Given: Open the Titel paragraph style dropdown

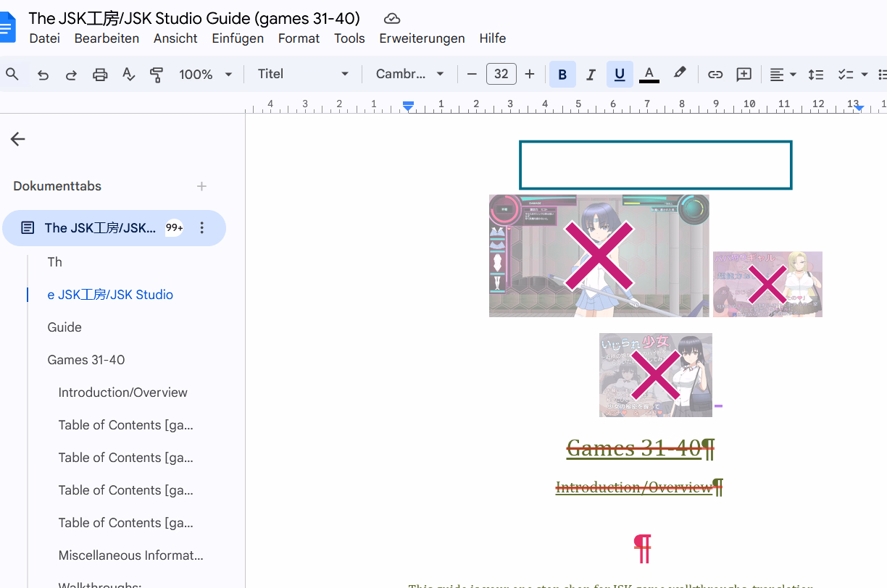Looking at the screenshot, I should pyautogui.click(x=303, y=75).
